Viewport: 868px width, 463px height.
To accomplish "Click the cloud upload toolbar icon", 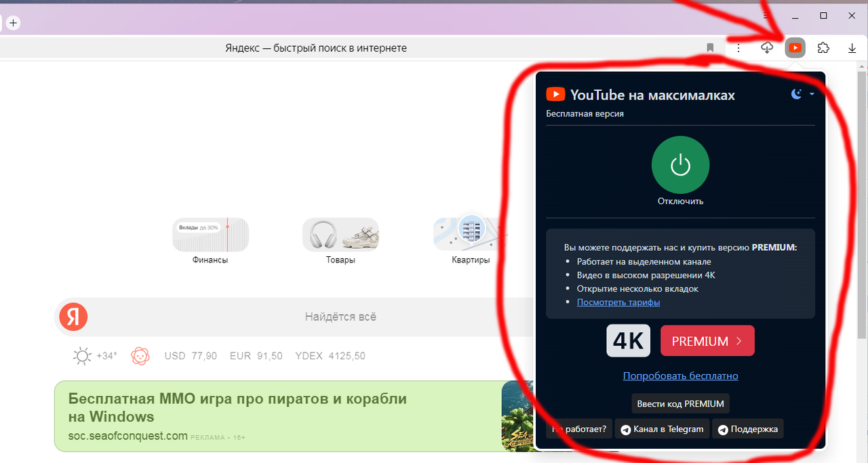I will click(767, 48).
